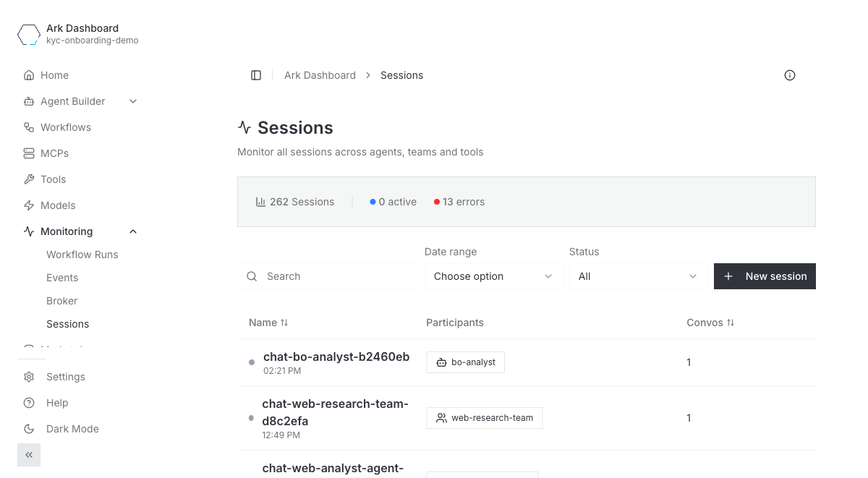The width and height of the screenshot is (868, 478).
Task: Click the robot icon in bo-analyst chip
Action: 441,362
